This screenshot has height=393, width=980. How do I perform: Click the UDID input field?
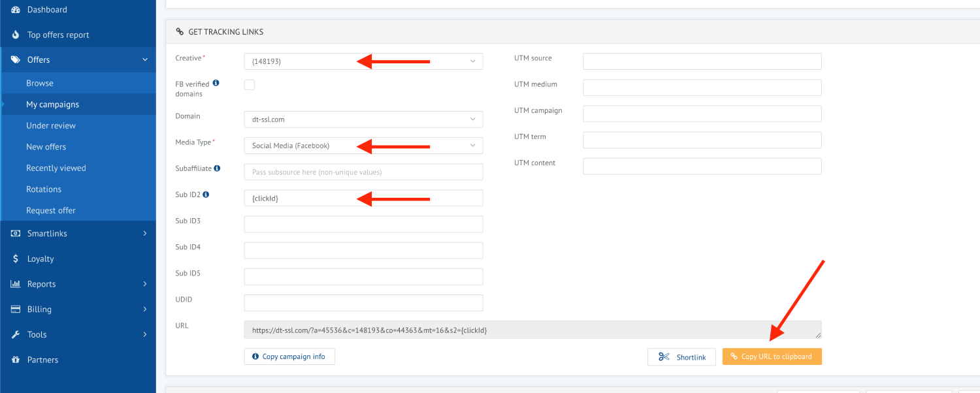[363, 303]
